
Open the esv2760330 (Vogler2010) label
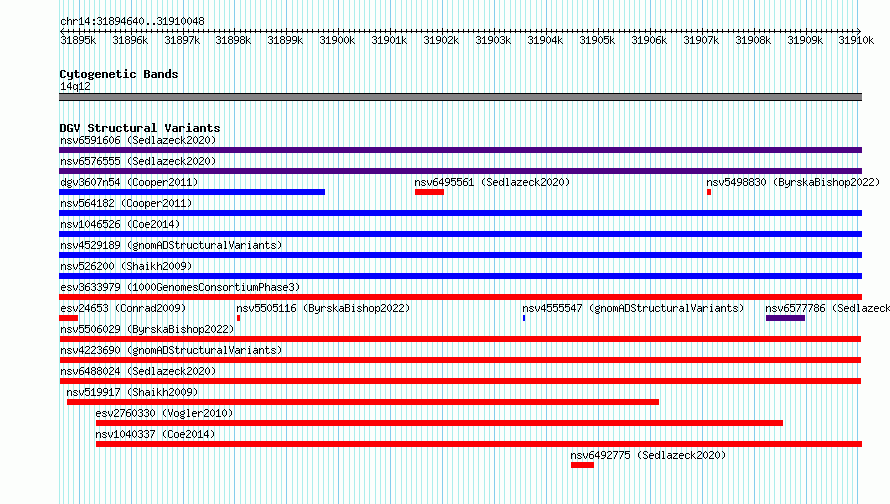click(x=164, y=413)
